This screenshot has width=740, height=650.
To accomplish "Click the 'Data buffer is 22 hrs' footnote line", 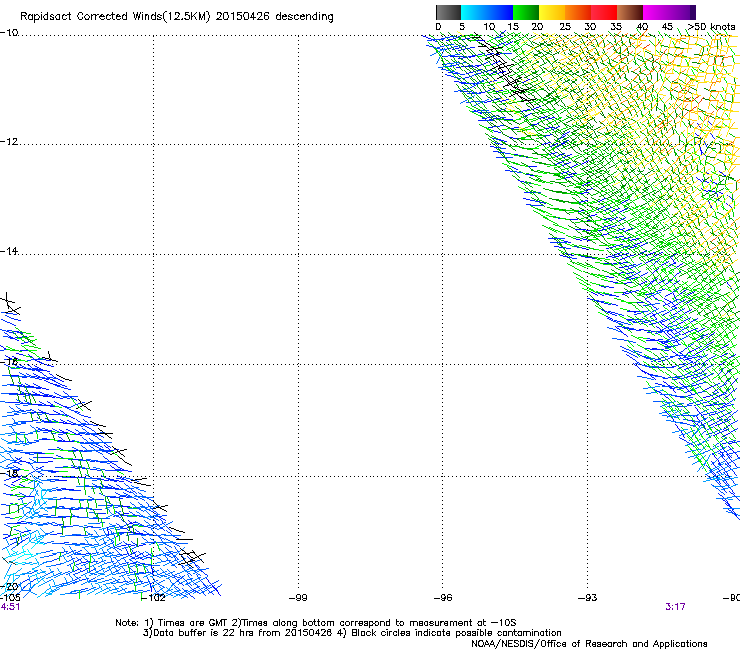I will (x=352, y=633).
